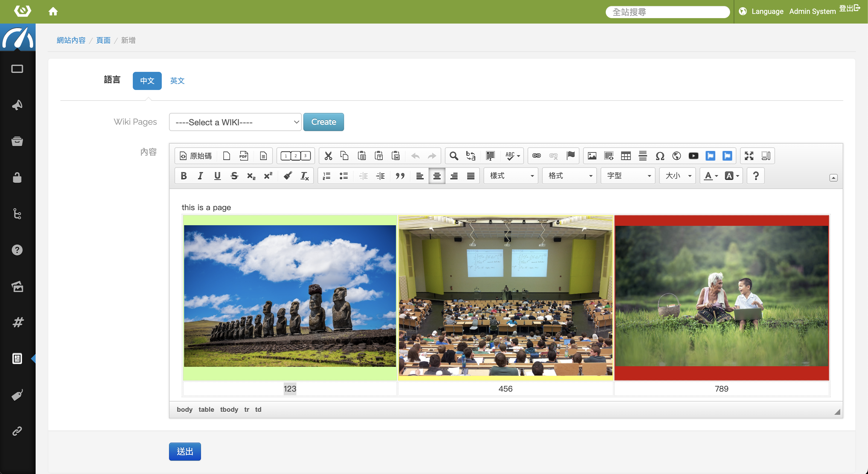Toggle italic formatting
Viewport: 868px width, 474px height.
pos(200,176)
